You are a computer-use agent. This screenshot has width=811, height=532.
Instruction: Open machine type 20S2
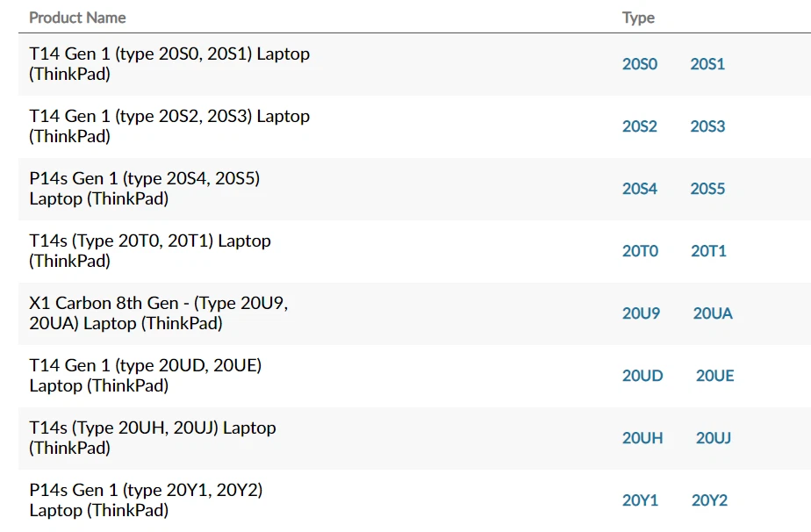640,126
